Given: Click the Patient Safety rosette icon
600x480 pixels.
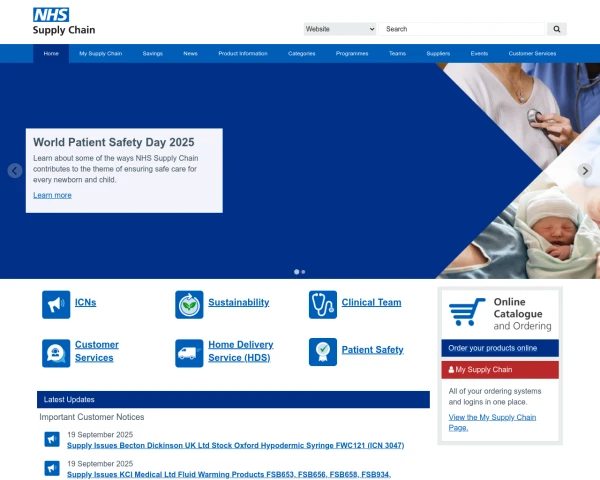Looking at the screenshot, I should (x=323, y=352).
